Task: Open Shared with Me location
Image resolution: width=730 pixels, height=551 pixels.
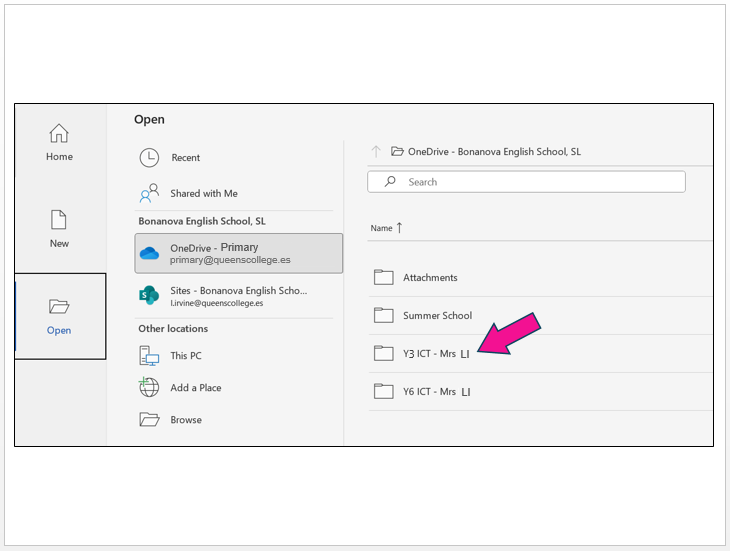Action: point(204,194)
